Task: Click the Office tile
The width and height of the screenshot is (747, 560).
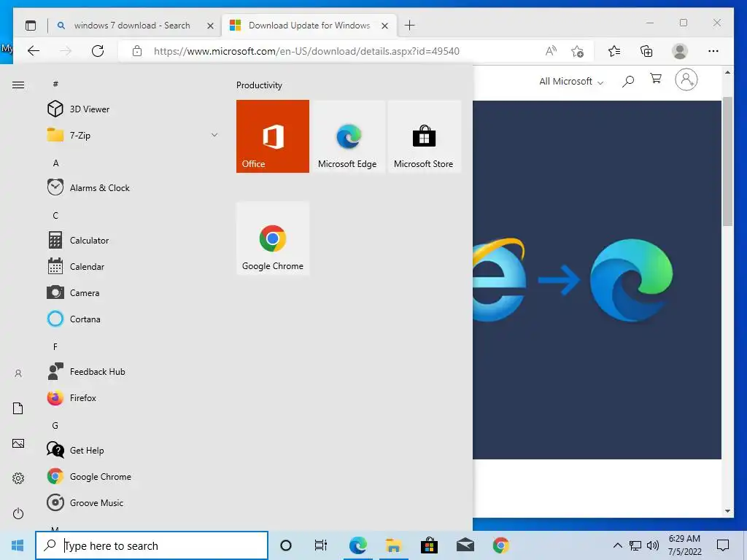Action: tap(273, 136)
